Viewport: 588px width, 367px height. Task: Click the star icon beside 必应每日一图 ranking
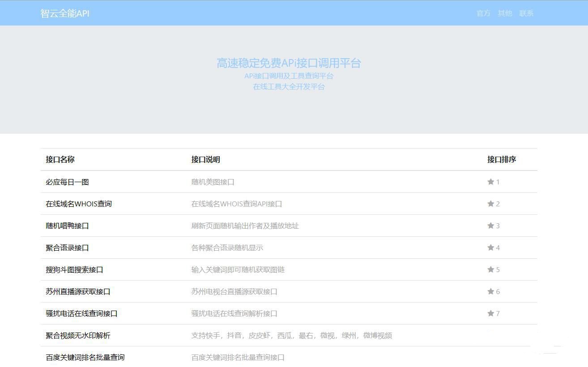click(490, 181)
